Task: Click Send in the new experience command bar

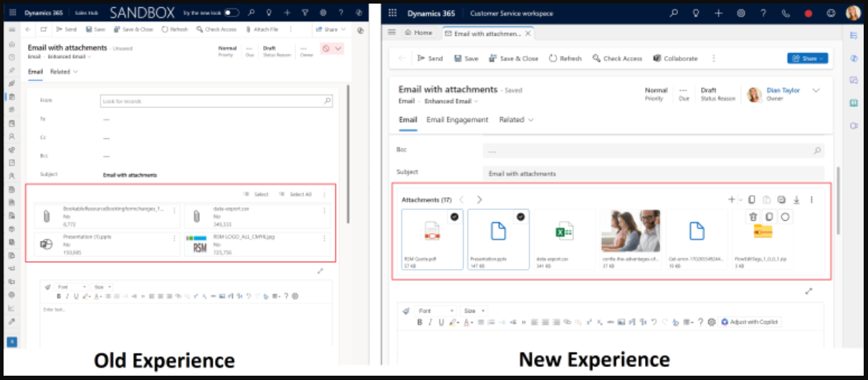Action: coord(430,58)
